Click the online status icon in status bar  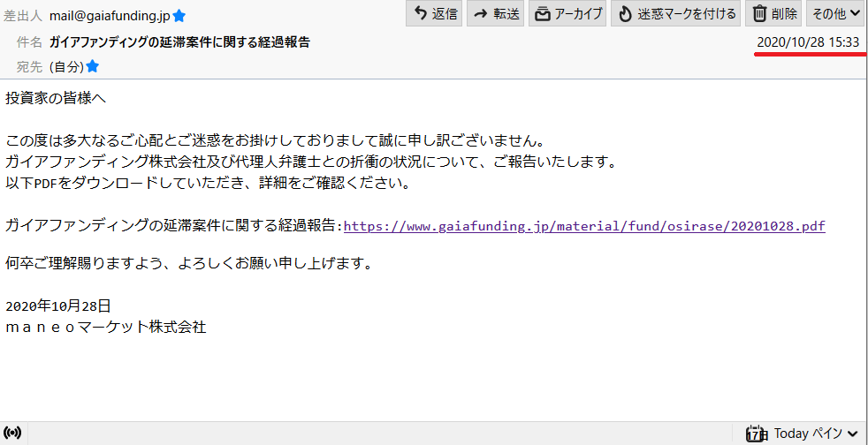pos(12,433)
